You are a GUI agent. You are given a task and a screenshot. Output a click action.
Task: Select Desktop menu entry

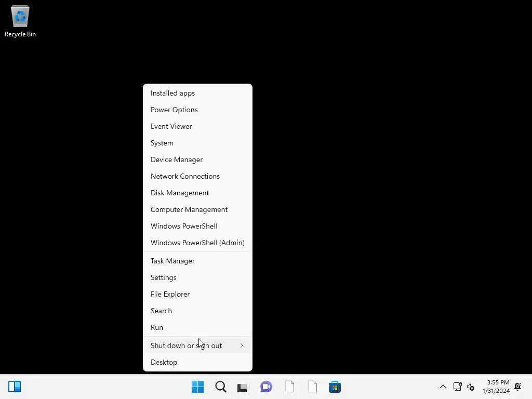pyautogui.click(x=197, y=362)
